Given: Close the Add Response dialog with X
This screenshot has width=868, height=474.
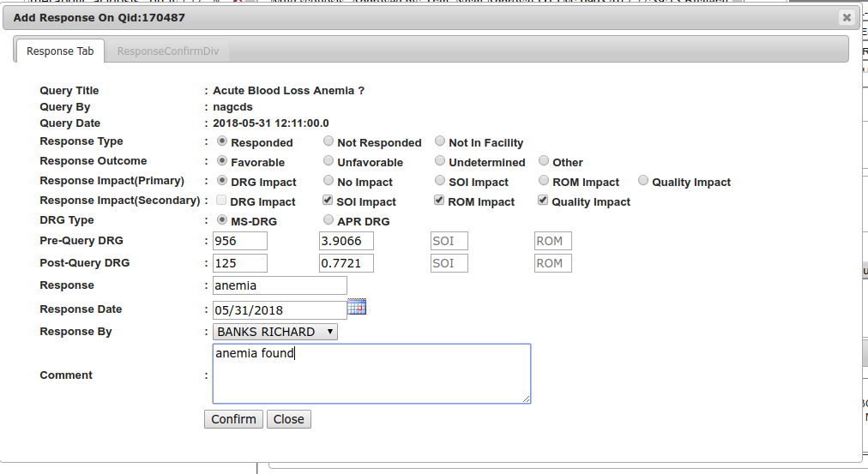Looking at the screenshot, I should 846,17.
